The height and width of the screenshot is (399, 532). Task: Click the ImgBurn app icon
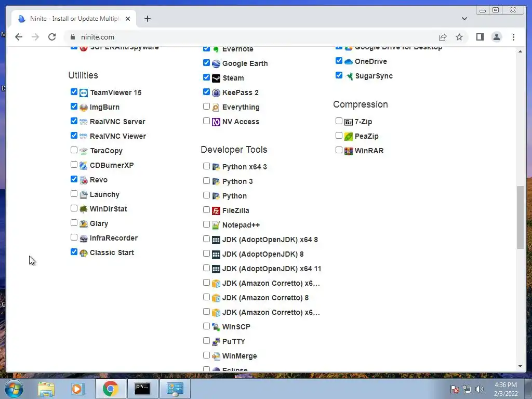84,107
